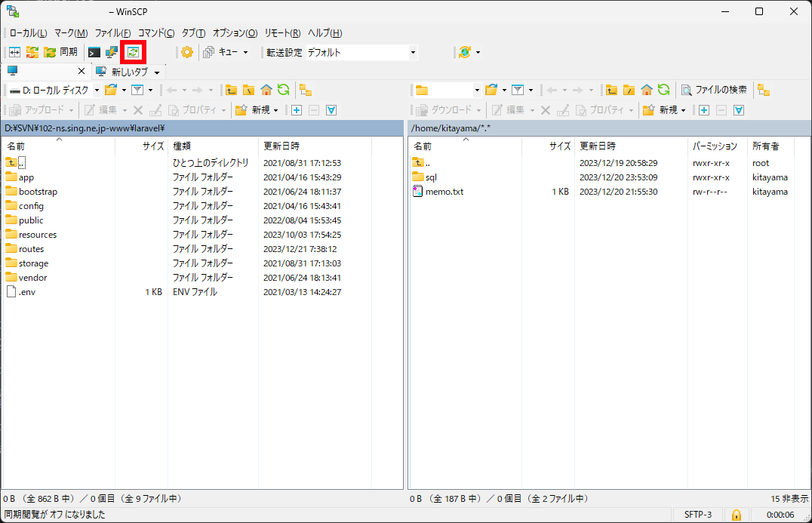Click local select-all checkmark icon
This screenshot has height=523, width=812.
pyautogui.click(x=331, y=109)
